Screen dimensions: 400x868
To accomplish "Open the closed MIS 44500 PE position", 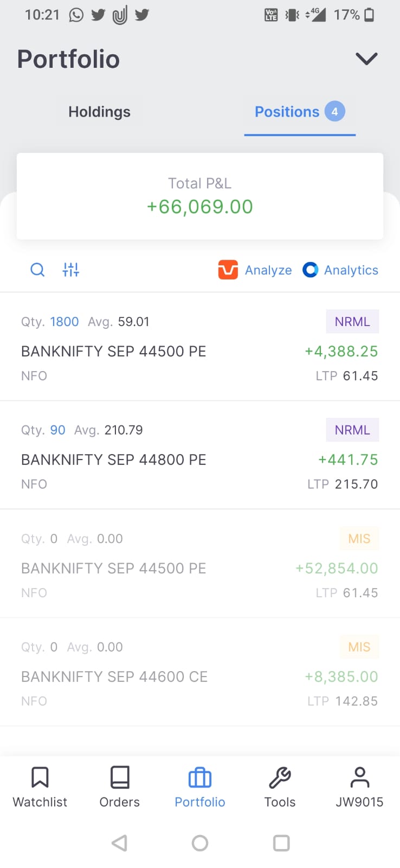I will pyautogui.click(x=200, y=564).
